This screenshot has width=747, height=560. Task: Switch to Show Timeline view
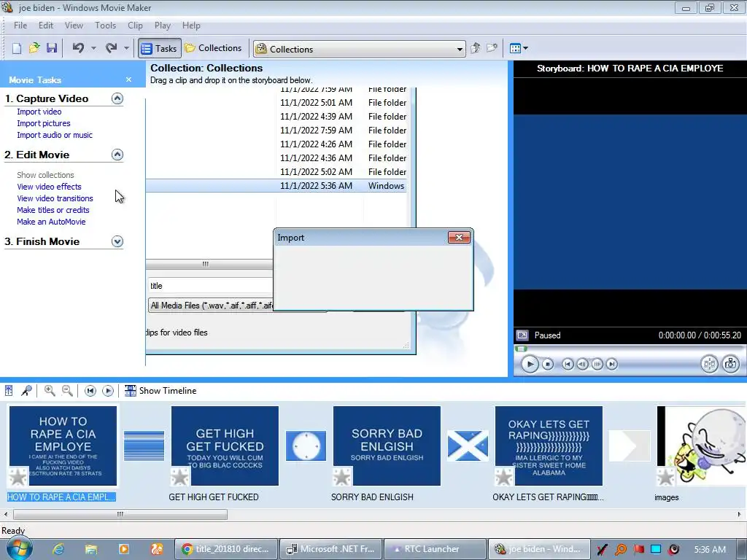pos(160,391)
